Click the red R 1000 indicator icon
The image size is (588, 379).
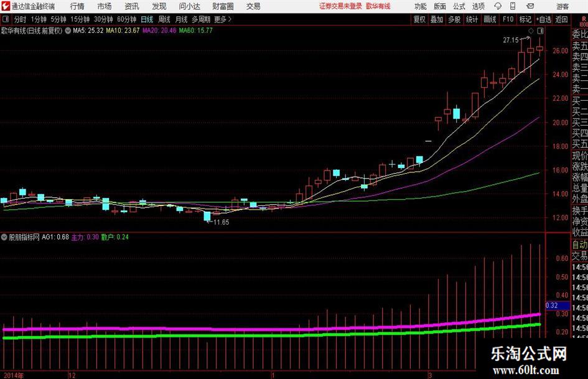coord(584,21)
